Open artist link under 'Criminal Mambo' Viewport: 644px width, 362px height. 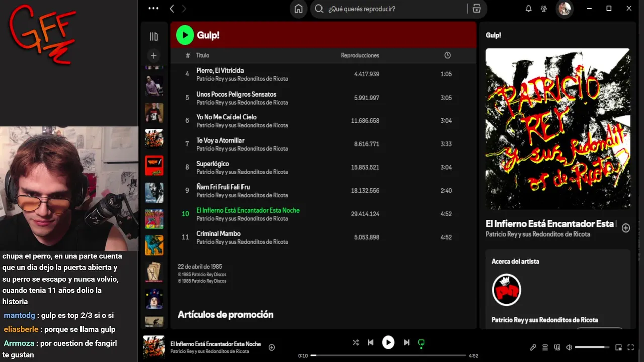tap(242, 242)
